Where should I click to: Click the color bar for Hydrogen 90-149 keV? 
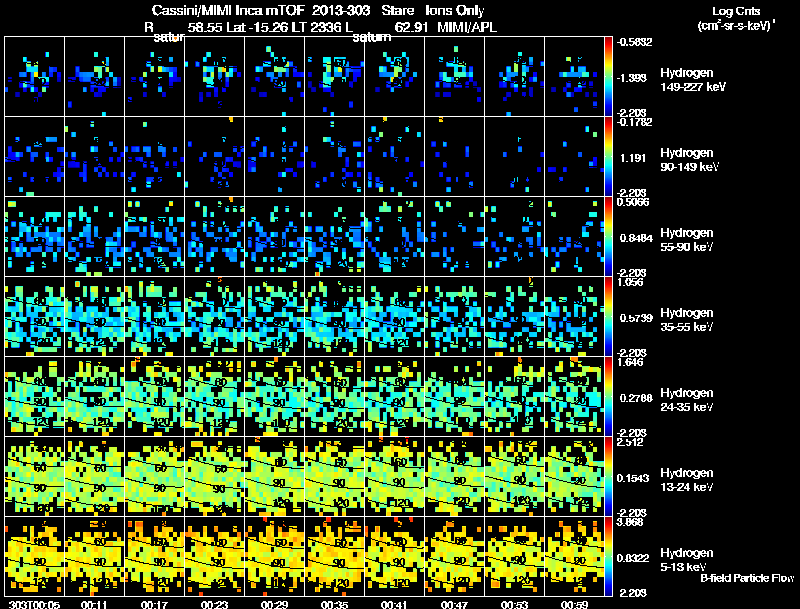(x=609, y=157)
